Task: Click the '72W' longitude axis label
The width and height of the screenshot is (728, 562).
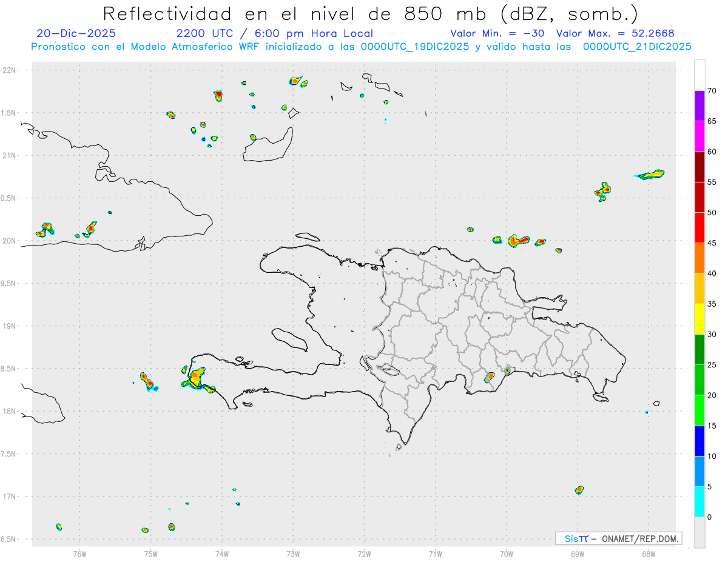Action: pos(364,553)
